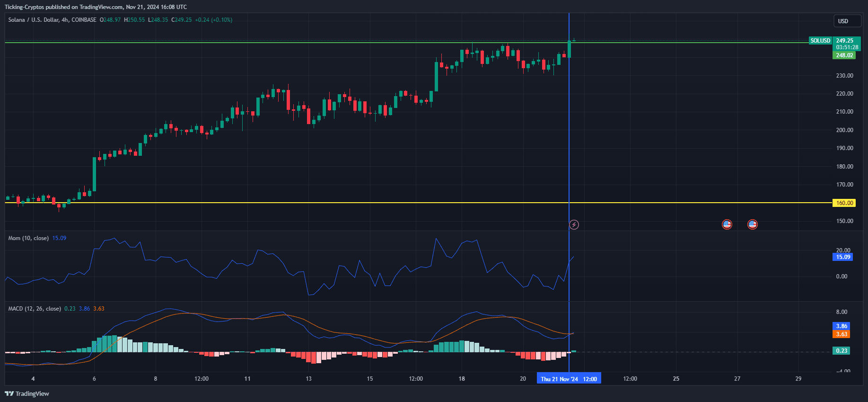The width and height of the screenshot is (868, 402).
Task: Click the 190.00 price axis label
Action: tap(844, 148)
